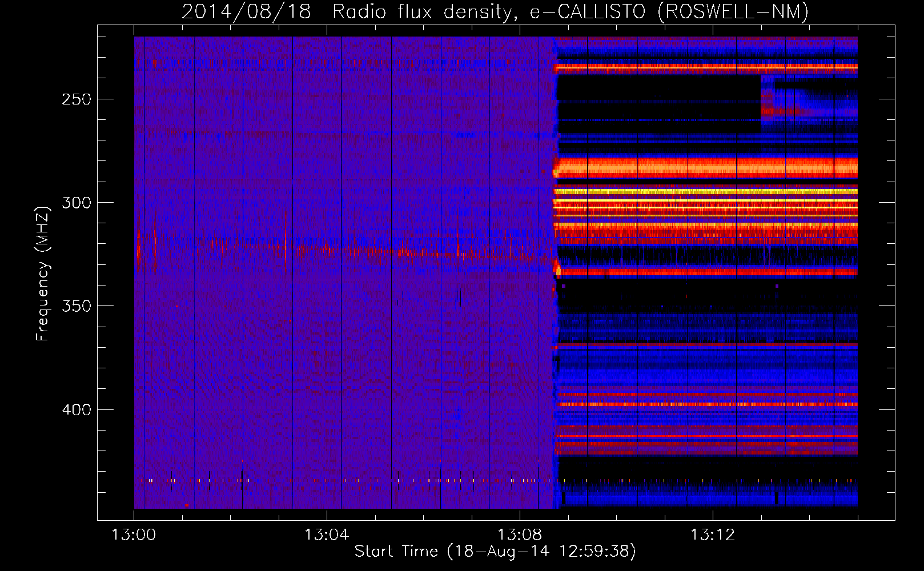Click the 13:08 time axis label
The height and width of the screenshot is (571, 924).
pyautogui.click(x=520, y=534)
